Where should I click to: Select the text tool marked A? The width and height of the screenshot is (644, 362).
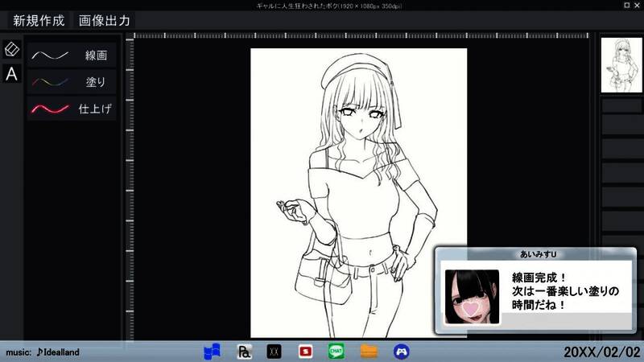11,74
